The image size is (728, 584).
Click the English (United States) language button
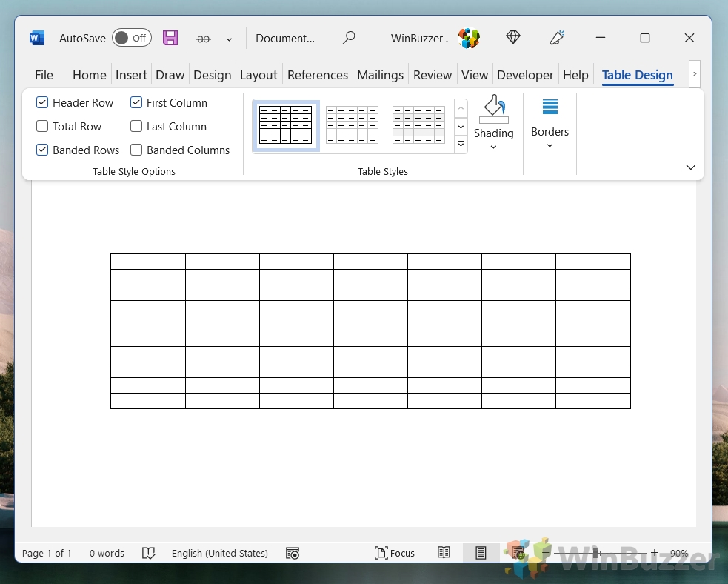pyautogui.click(x=219, y=553)
